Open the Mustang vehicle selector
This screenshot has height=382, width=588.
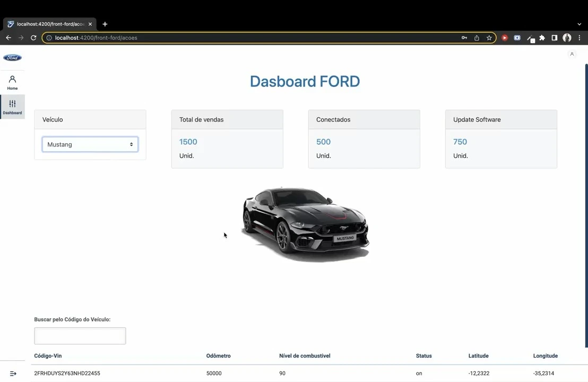[90, 144]
